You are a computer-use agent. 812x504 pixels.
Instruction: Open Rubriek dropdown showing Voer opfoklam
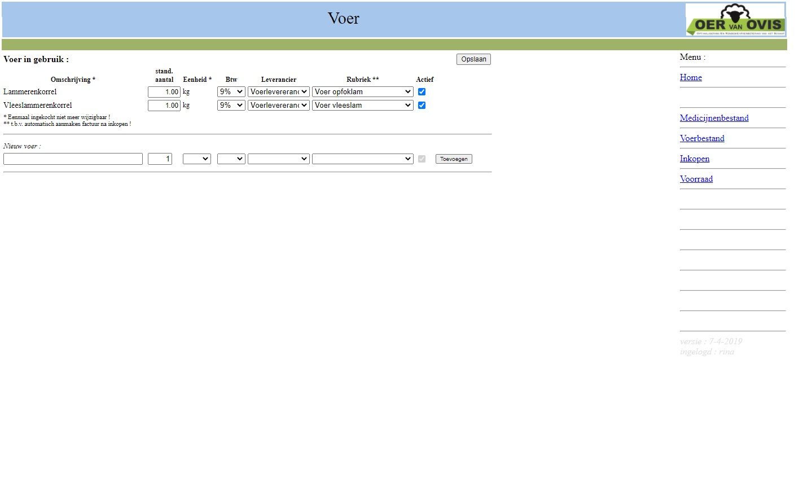coord(362,91)
